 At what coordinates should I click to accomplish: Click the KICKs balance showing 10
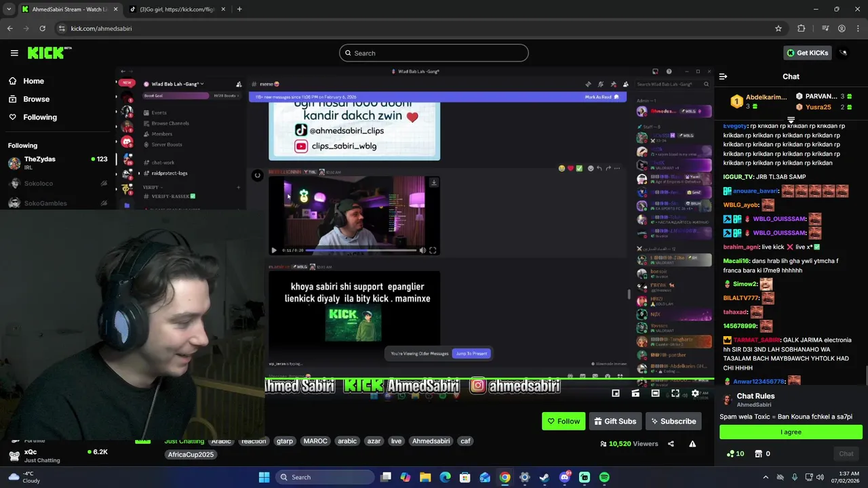[735, 453]
